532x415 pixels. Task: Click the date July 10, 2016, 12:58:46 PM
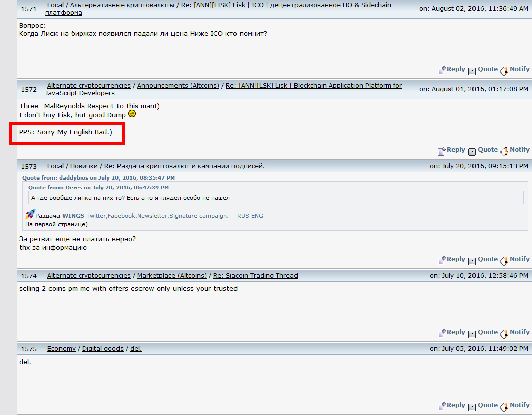coord(485,275)
